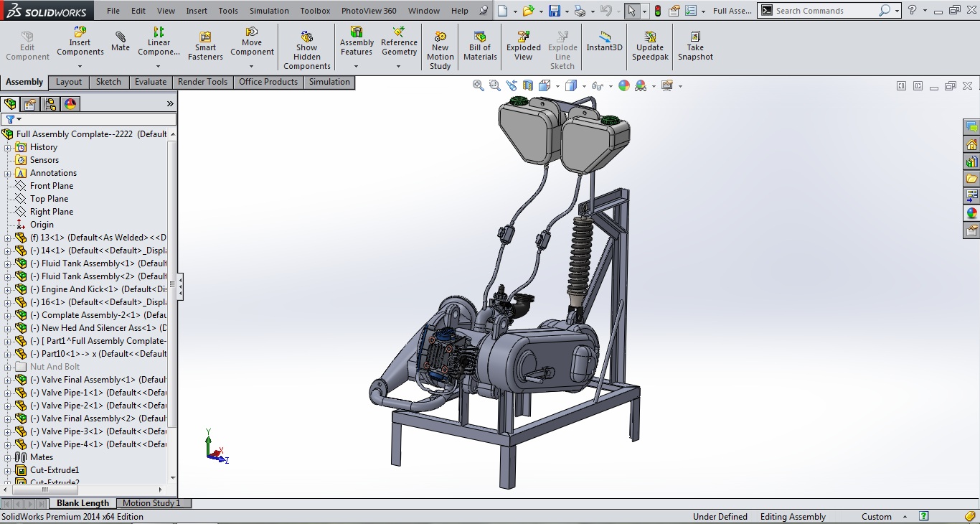Click Take Snapshot

[x=695, y=47]
